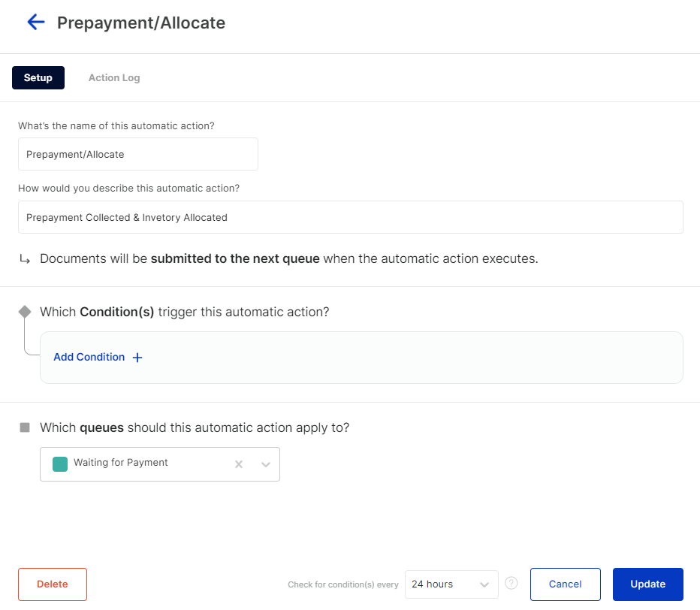Open the Waiting for Payment queue selector

tap(160, 464)
